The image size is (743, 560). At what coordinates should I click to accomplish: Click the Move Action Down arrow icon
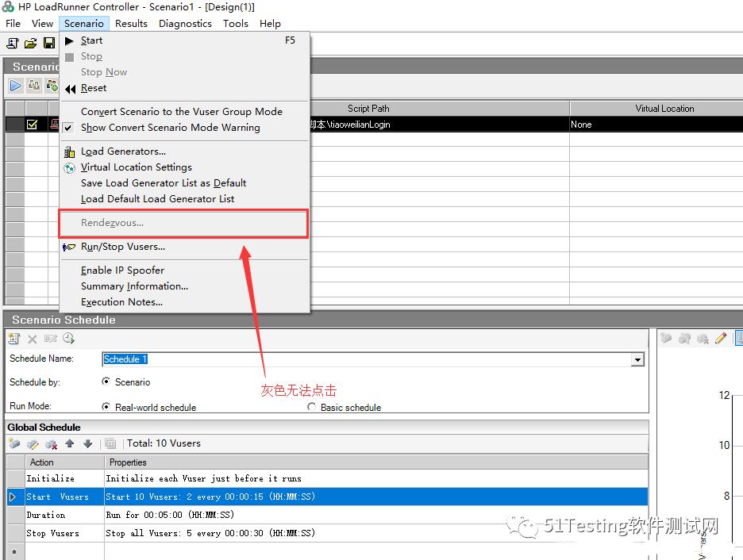tap(87, 443)
